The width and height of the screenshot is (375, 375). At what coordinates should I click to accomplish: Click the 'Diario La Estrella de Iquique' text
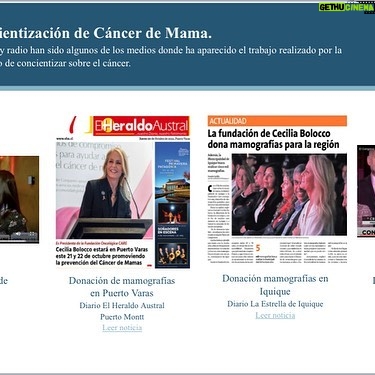(x=275, y=304)
